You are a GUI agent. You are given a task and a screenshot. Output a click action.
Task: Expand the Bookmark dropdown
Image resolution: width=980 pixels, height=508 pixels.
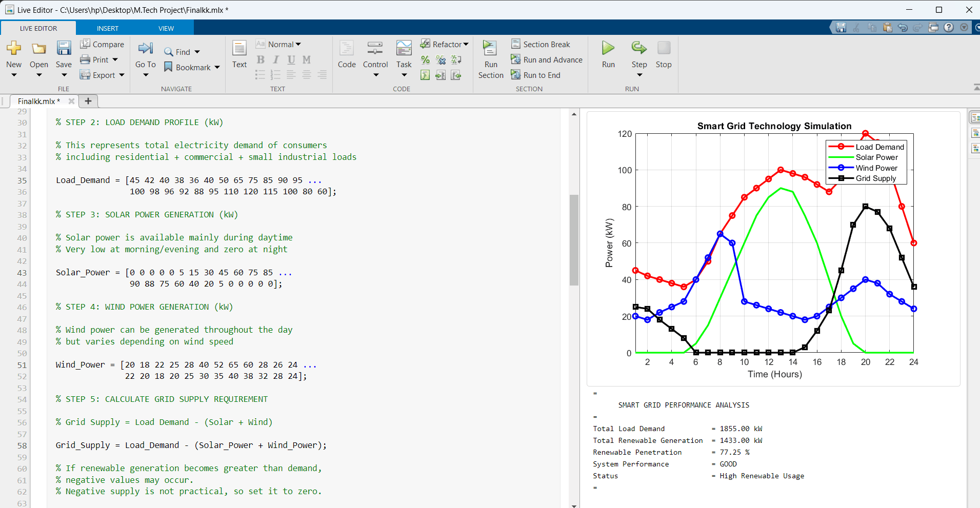click(x=217, y=67)
